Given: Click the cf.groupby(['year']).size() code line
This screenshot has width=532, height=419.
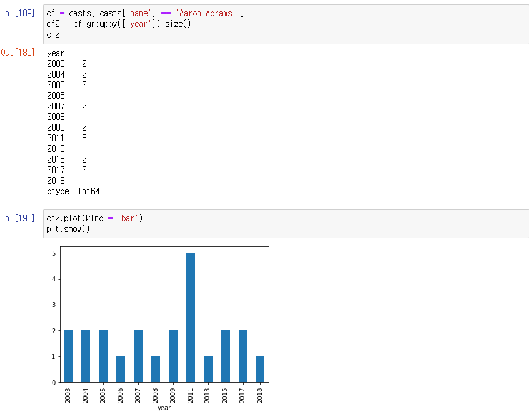Looking at the screenshot, I should click(x=119, y=24).
